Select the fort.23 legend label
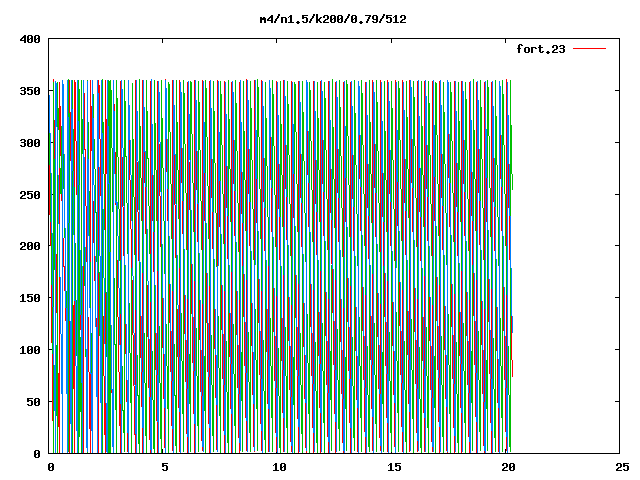This screenshot has width=640, height=480. (541, 49)
